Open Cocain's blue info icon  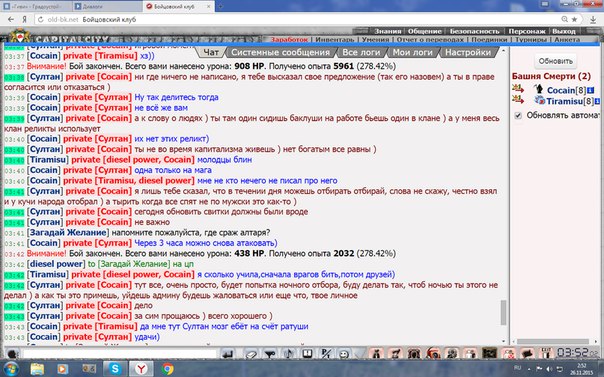[591, 90]
